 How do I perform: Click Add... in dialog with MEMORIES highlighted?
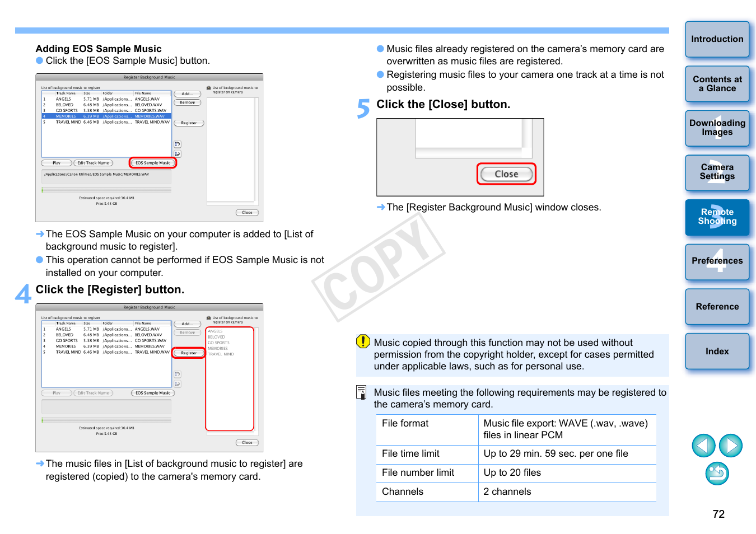click(187, 94)
